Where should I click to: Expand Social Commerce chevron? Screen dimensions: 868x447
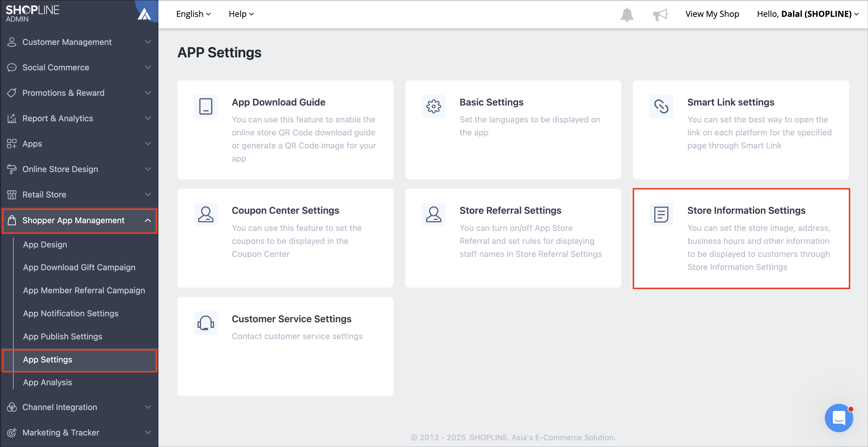point(148,67)
